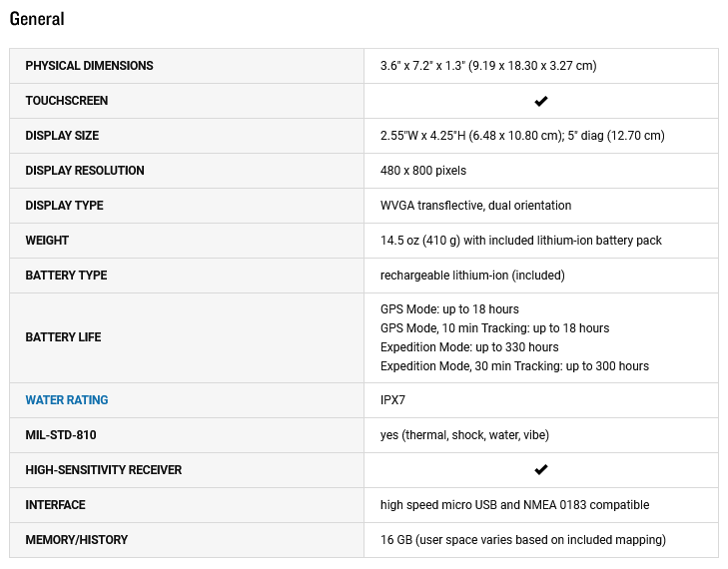Click the 16 GB memory value
This screenshot has height=569, width=728.
tap(522, 540)
